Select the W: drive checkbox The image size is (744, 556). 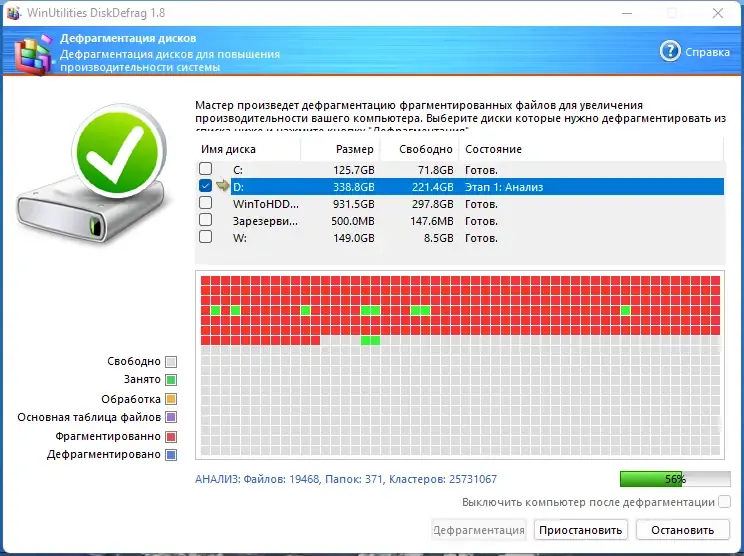click(x=205, y=237)
